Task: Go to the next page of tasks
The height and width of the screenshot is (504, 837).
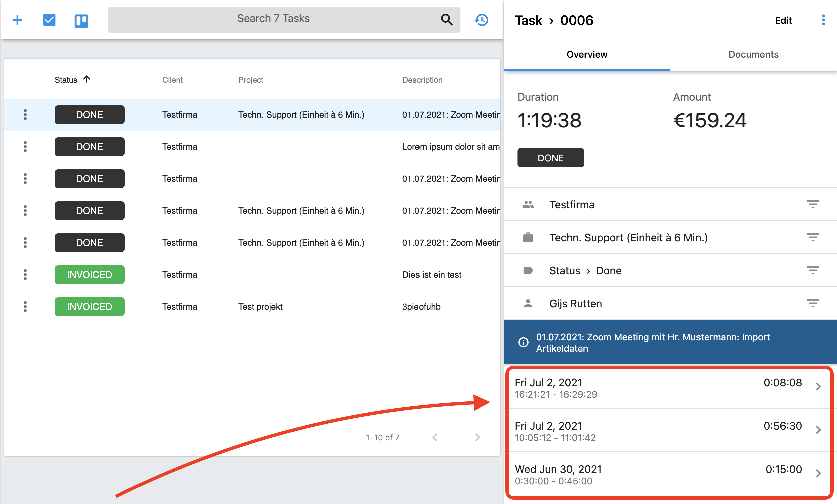Action: pyautogui.click(x=477, y=437)
